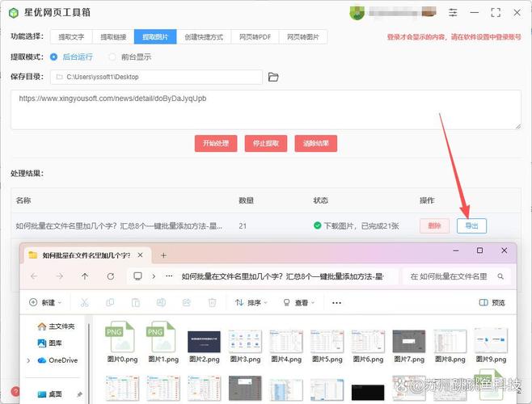
Task: Select 后台运行 extraction mode
Action: (x=71, y=57)
